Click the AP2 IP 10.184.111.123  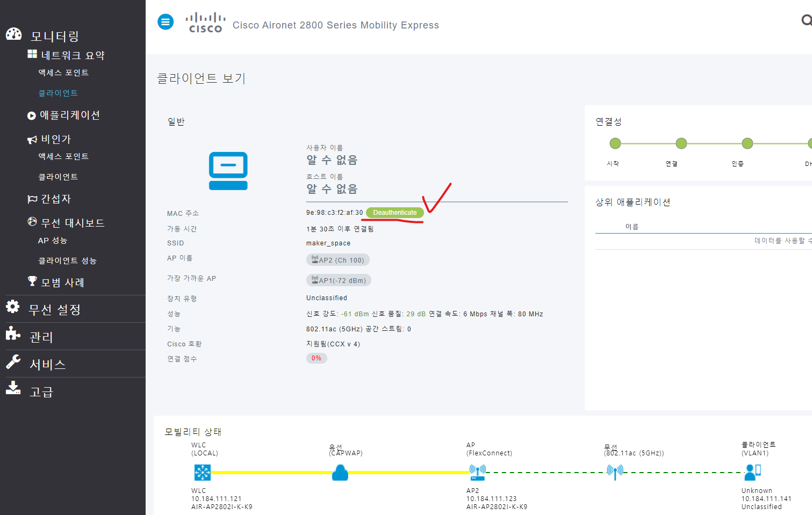(492, 499)
